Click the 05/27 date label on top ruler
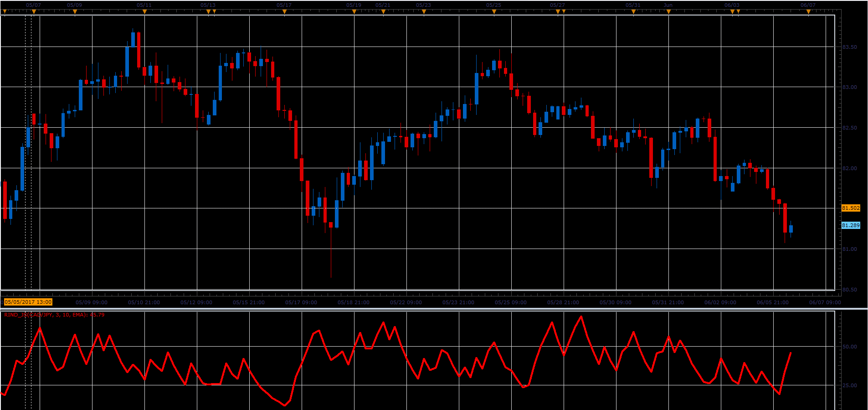 pos(557,5)
